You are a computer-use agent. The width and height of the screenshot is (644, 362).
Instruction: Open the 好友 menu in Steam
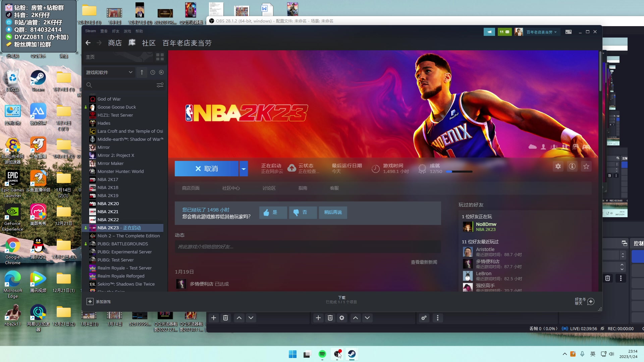tap(116, 31)
